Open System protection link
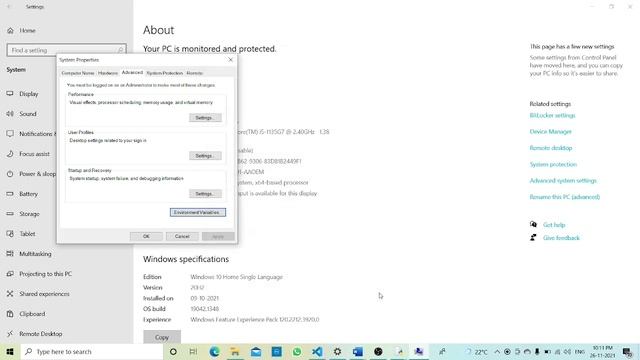 click(553, 164)
